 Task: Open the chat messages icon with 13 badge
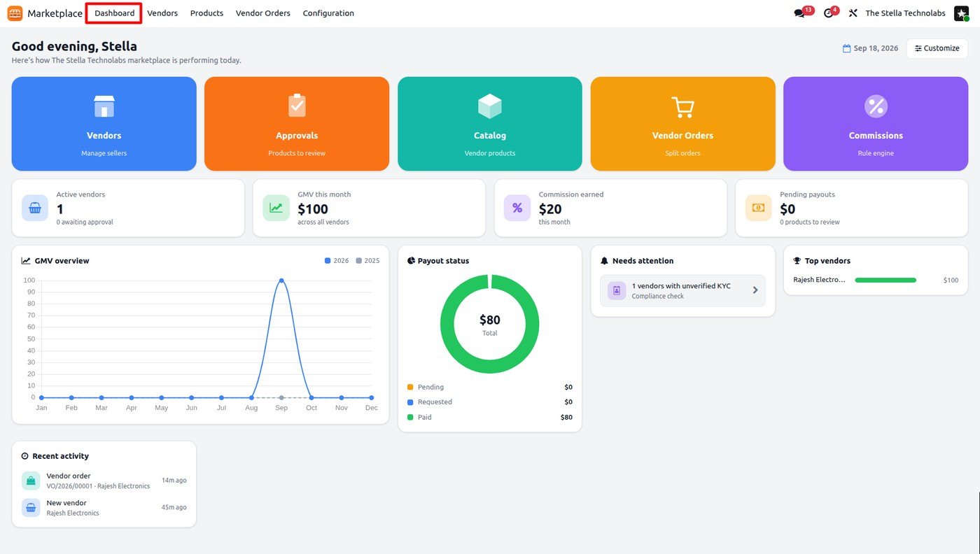(x=799, y=13)
